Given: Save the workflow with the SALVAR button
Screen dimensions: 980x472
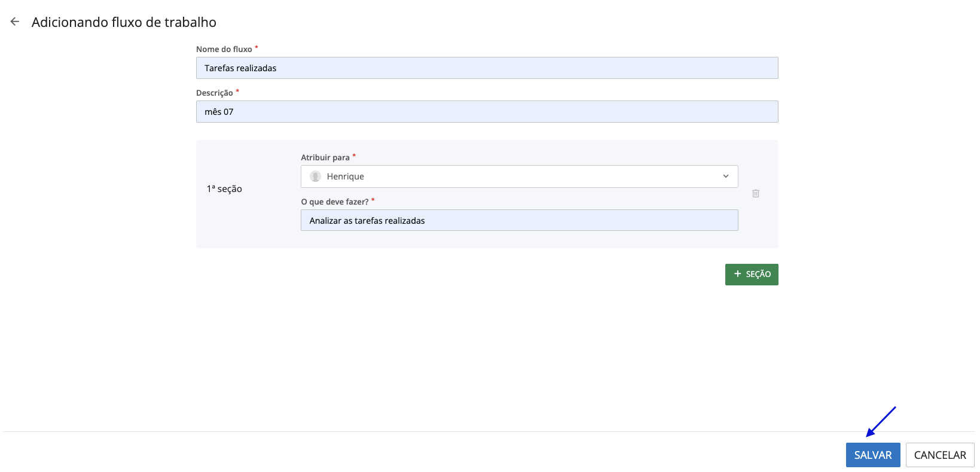Looking at the screenshot, I should coord(872,455).
